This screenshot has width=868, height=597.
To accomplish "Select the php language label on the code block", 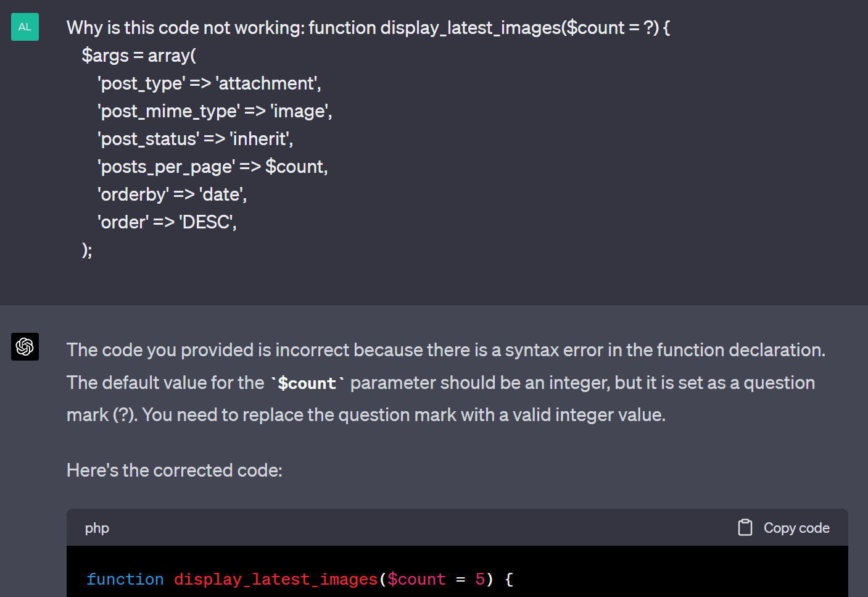I will point(97,528).
